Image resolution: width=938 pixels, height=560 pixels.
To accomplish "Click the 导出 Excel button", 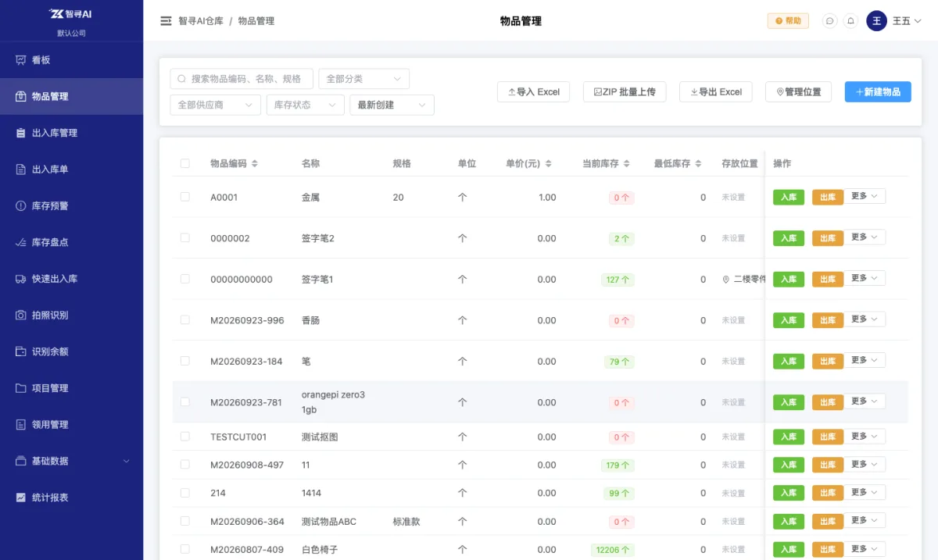I will pyautogui.click(x=716, y=91).
